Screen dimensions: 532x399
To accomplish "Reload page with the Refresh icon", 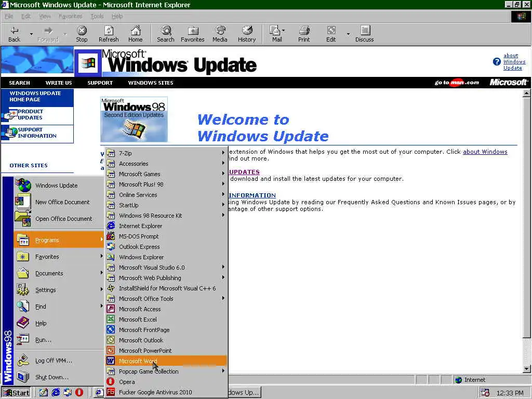I will click(109, 34).
